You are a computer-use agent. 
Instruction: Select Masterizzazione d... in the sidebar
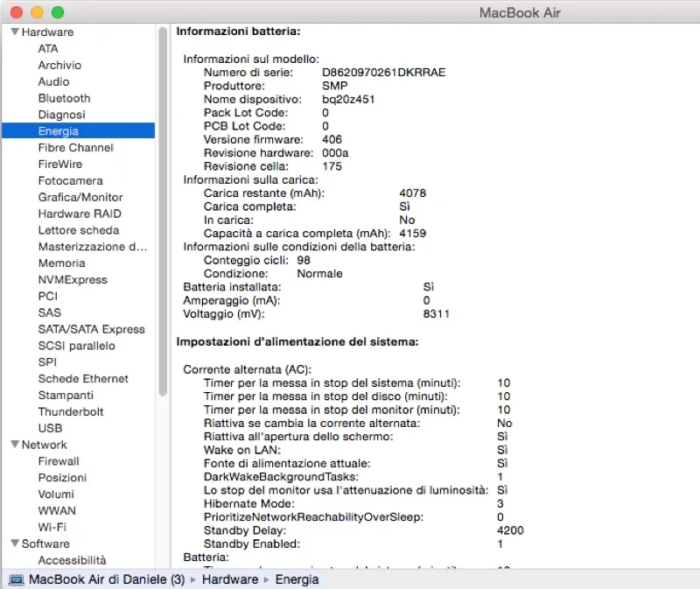coord(93,247)
